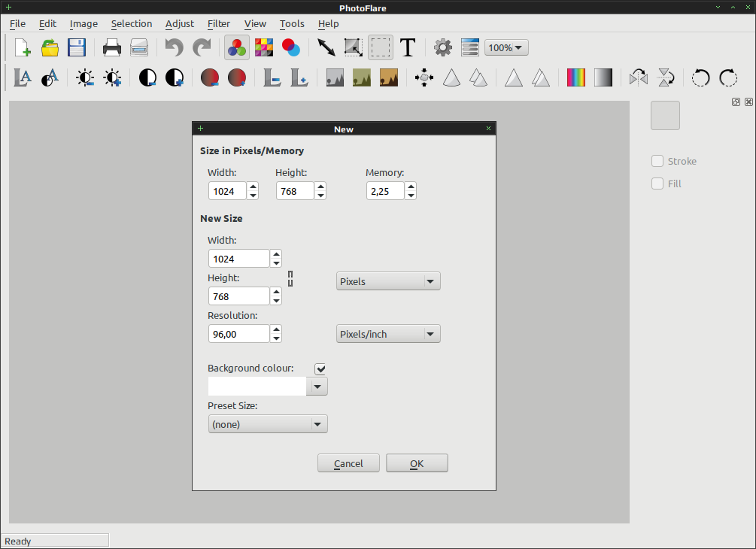
Task: Toggle the Fill checkbox
Action: (x=657, y=184)
